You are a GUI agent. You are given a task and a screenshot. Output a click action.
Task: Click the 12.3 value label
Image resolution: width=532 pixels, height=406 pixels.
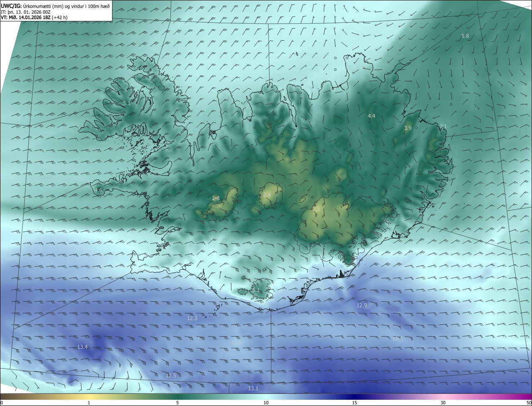coord(192,318)
